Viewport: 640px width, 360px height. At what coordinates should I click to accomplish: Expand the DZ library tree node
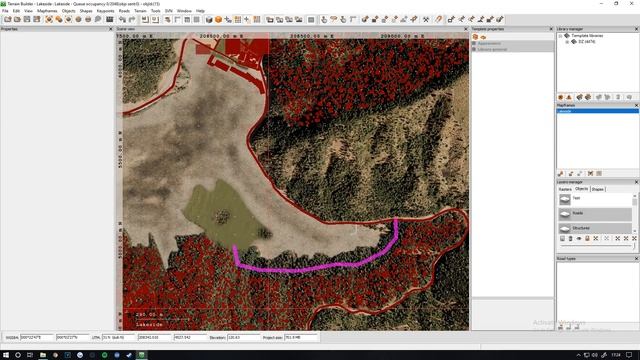[567, 42]
